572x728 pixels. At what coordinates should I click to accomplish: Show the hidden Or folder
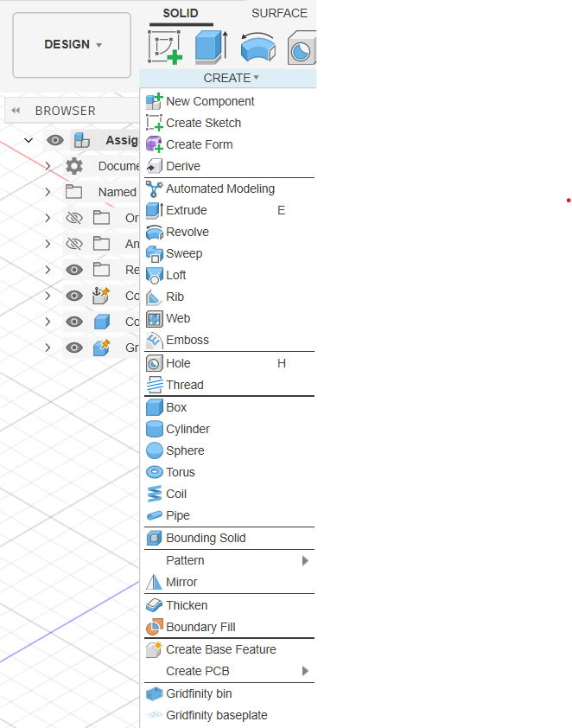tap(74, 218)
